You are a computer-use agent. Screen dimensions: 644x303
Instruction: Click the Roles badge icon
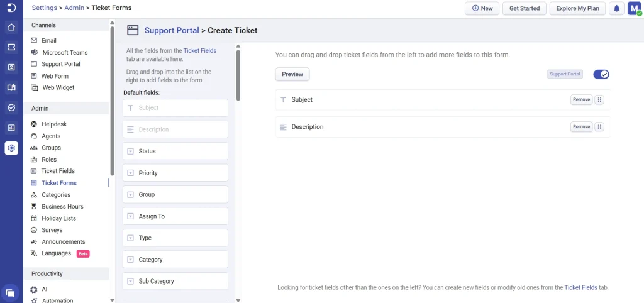point(34,159)
